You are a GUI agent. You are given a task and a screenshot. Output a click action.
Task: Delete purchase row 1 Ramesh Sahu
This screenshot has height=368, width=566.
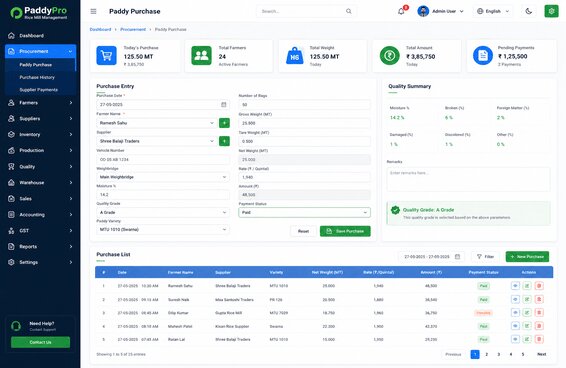(x=539, y=286)
